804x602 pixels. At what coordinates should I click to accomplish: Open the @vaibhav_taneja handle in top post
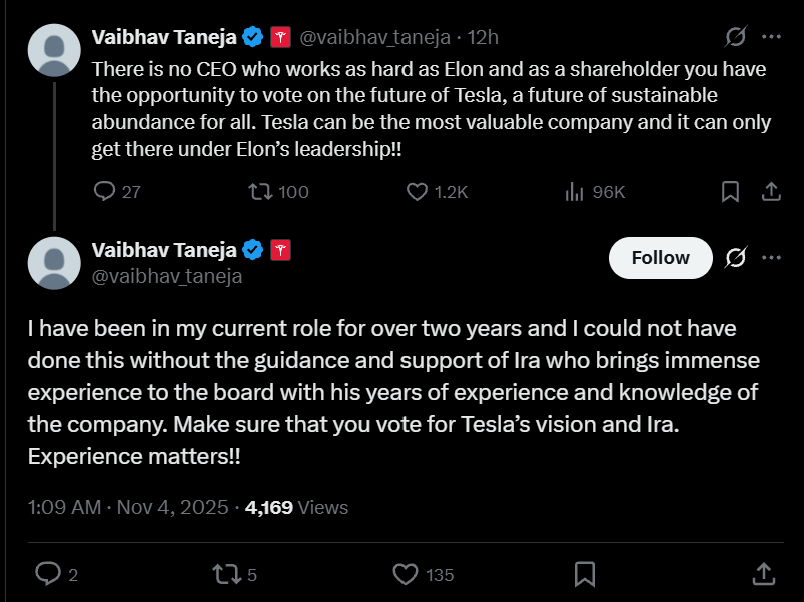pyautogui.click(x=375, y=38)
